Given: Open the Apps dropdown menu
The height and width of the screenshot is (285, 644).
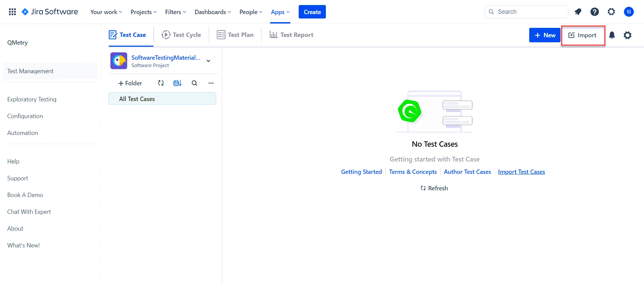Looking at the screenshot, I should pyautogui.click(x=280, y=12).
